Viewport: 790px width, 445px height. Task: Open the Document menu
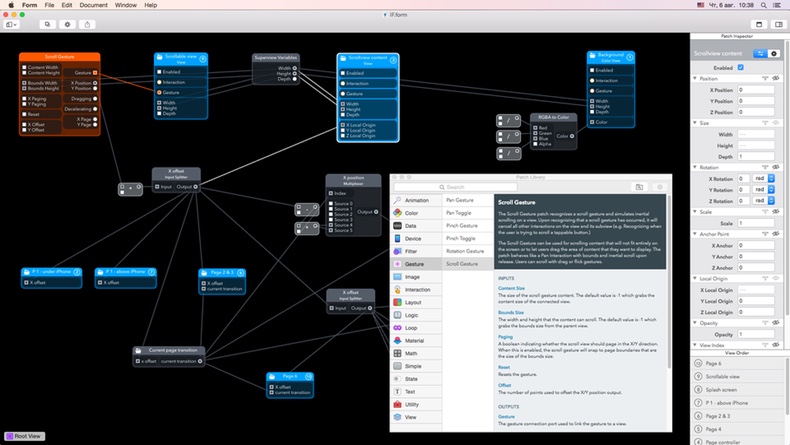[93, 5]
